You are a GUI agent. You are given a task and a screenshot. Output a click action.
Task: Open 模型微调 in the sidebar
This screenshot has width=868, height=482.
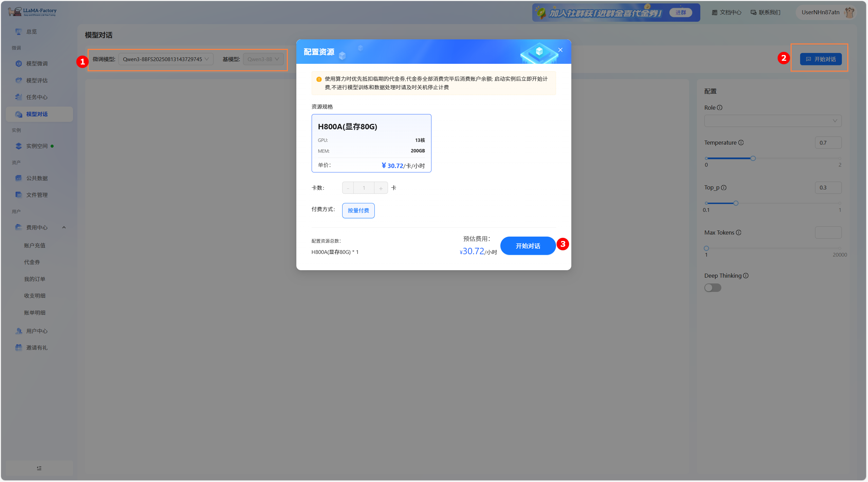pyautogui.click(x=37, y=63)
